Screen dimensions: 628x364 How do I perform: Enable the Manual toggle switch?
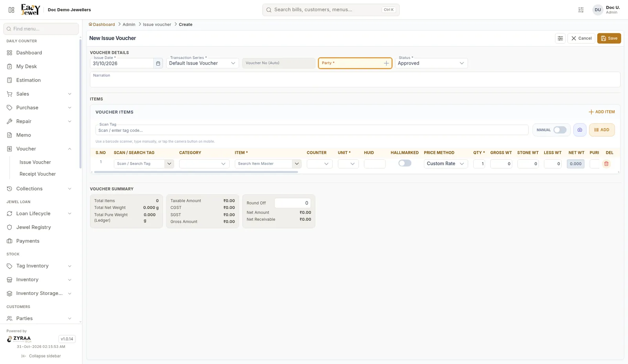560,130
